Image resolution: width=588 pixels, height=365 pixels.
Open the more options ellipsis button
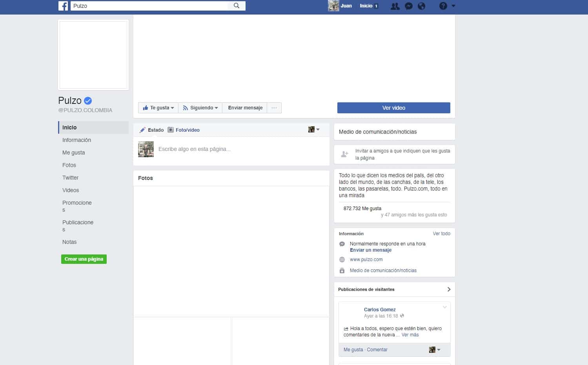[x=274, y=108]
